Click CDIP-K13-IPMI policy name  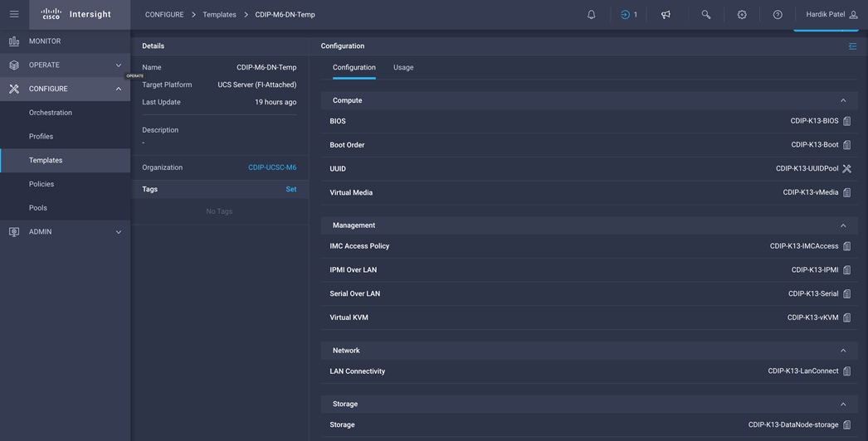click(815, 270)
